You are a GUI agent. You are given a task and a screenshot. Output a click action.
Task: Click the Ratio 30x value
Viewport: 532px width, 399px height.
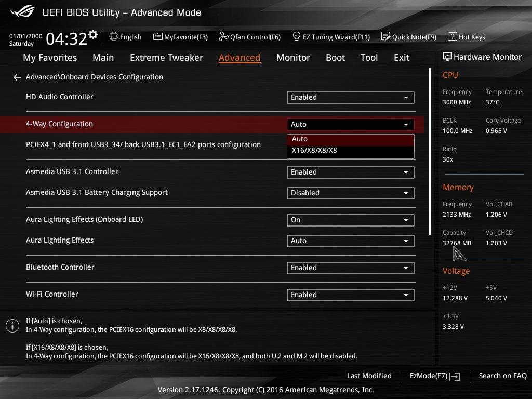[x=447, y=159]
